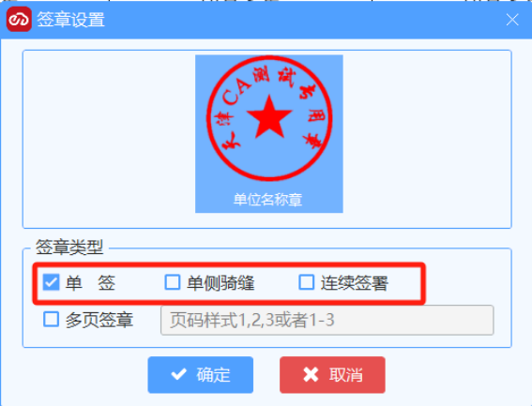Focus the 页码样式 page number input field

click(327, 320)
